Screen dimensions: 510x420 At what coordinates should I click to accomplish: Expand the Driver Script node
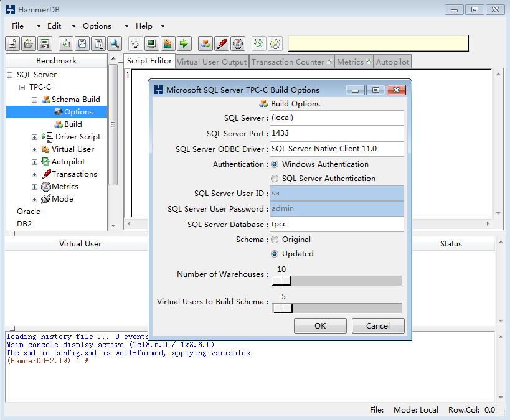(34, 137)
